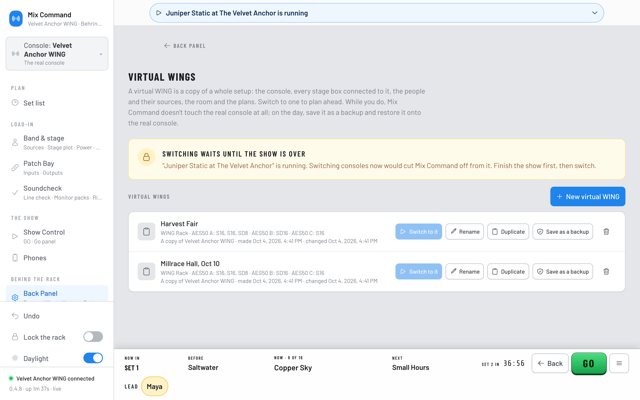Screen dimensions: 640x400
Task: Click the play icon in the running banner
Action: (159, 13)
